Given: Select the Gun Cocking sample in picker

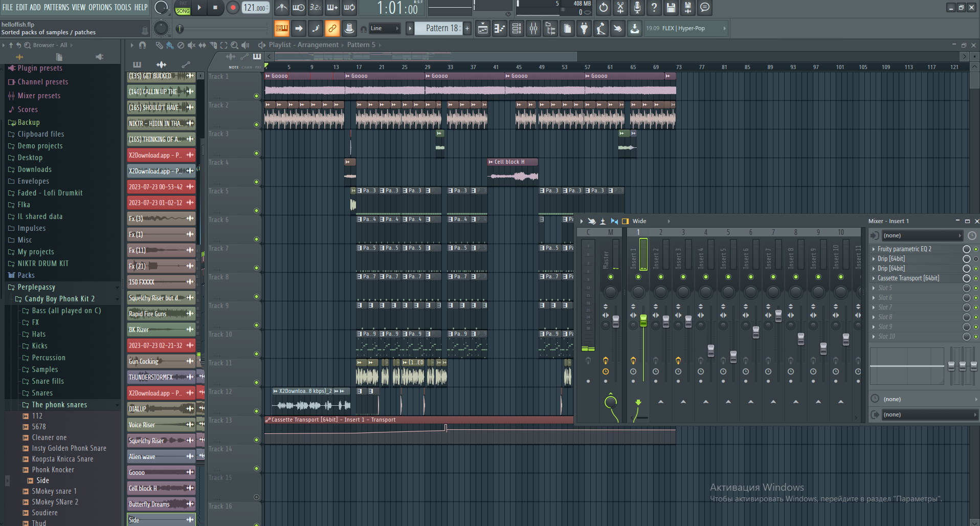Looking at the screenshot, I should point(161,361).
